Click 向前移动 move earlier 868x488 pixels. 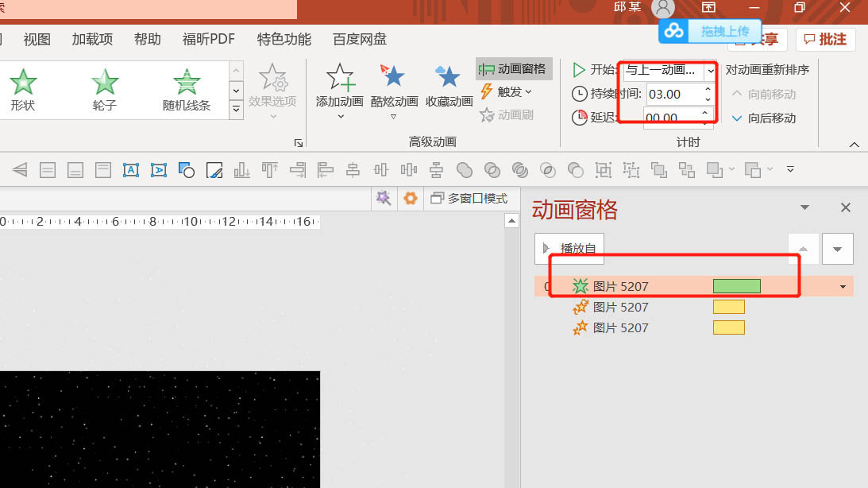pos(764,95)
